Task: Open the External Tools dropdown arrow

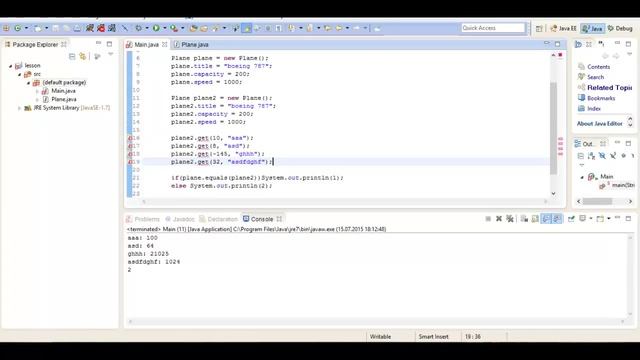Action: pyautogui.click(x=182, y=28)
